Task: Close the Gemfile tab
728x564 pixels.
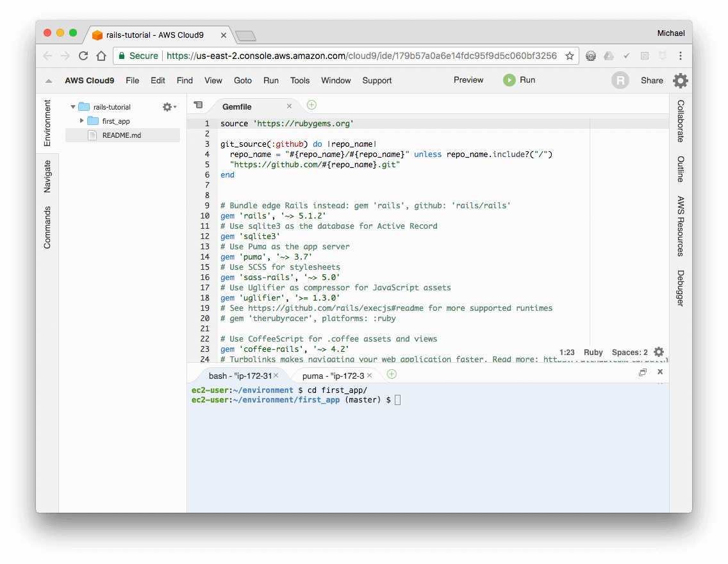Action: pos(289,106)
